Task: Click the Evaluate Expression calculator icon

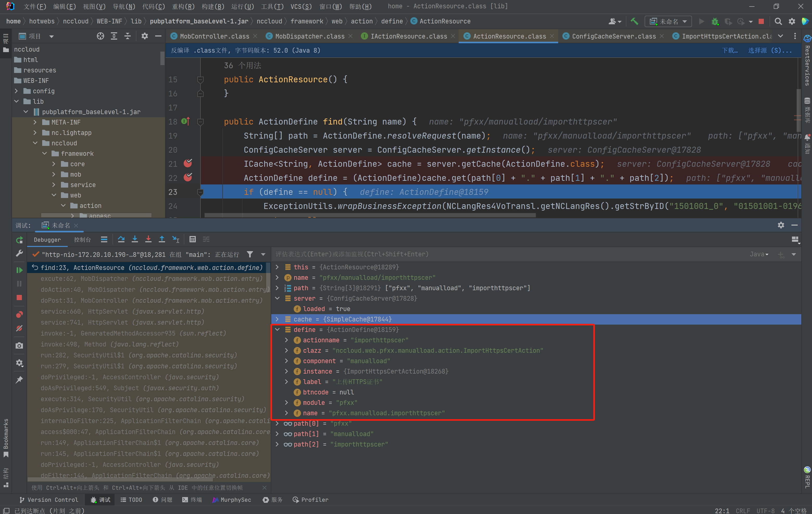Action: 193,239
